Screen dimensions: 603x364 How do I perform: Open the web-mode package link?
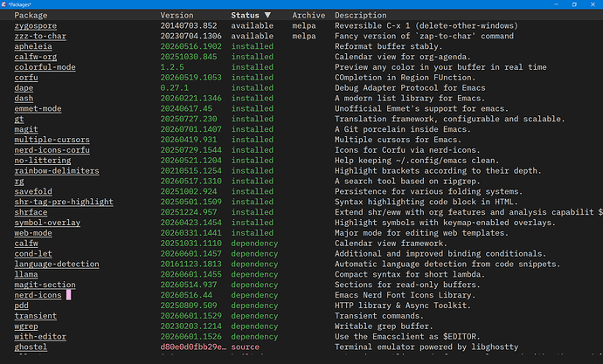click(x=33, y=233)
